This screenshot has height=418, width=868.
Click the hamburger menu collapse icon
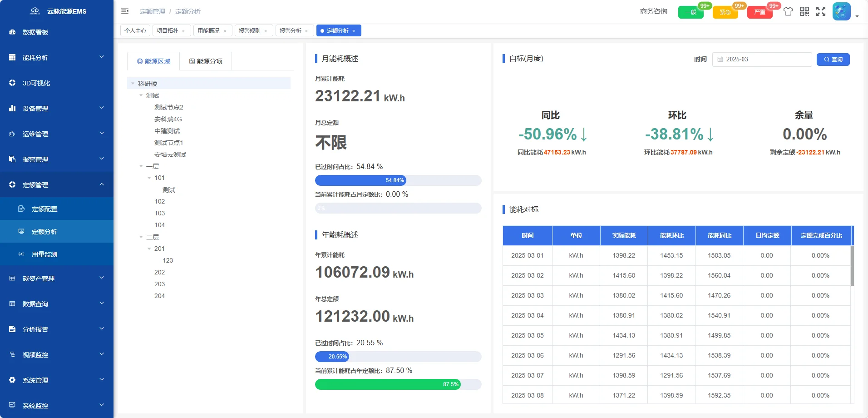pyautogui.click(x=125, y=11)
